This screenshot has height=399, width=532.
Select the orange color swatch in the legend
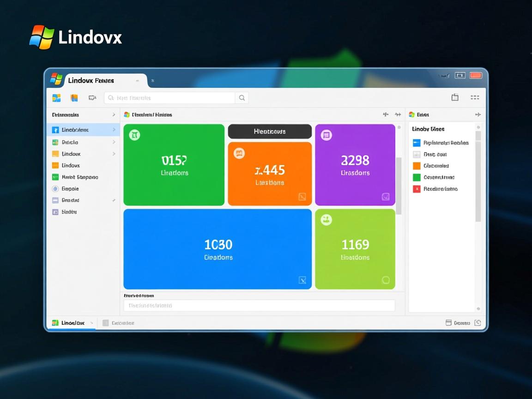click(416, 166)
